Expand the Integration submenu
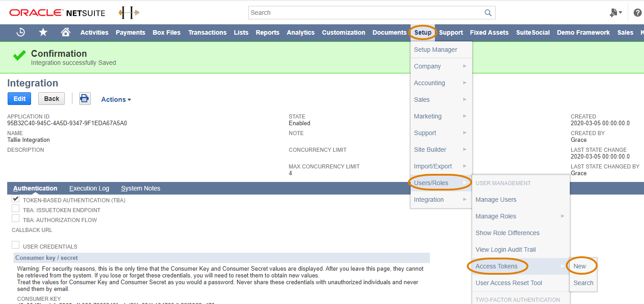Screen dimensions: 644x304 point(441,200)
